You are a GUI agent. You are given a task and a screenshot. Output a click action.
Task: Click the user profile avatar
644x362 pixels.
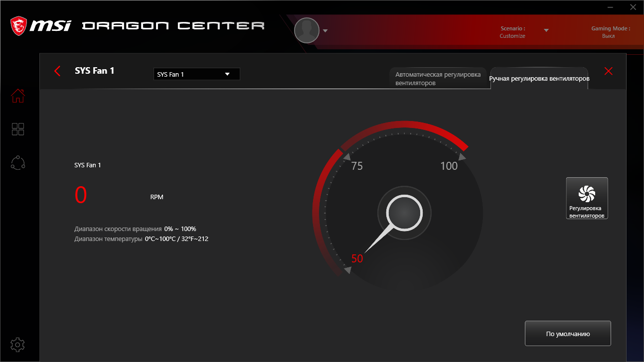point(307,30)
